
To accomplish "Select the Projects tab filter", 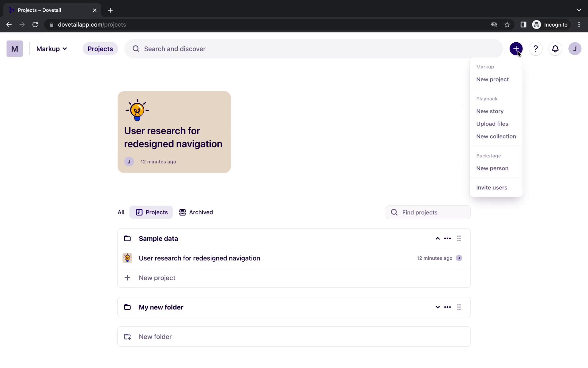I will pyautogui.click(x=151, y=212).
